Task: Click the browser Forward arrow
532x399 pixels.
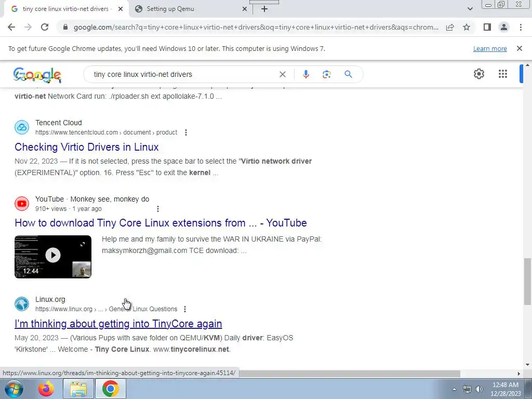Action: (28, 27)
